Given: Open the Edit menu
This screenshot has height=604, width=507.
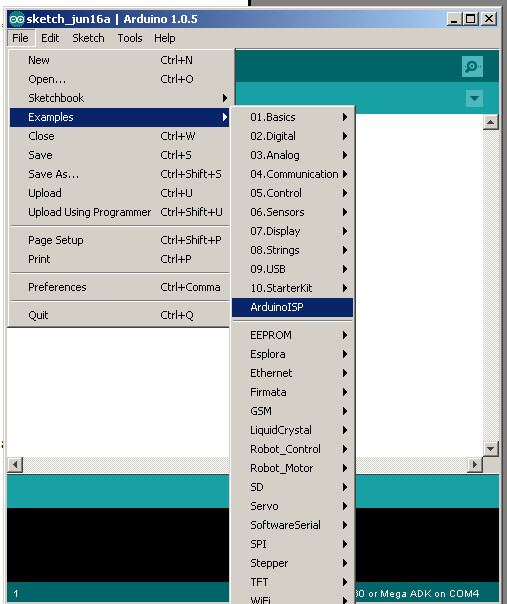Looking at the screenshot, I should pos(50,38).
